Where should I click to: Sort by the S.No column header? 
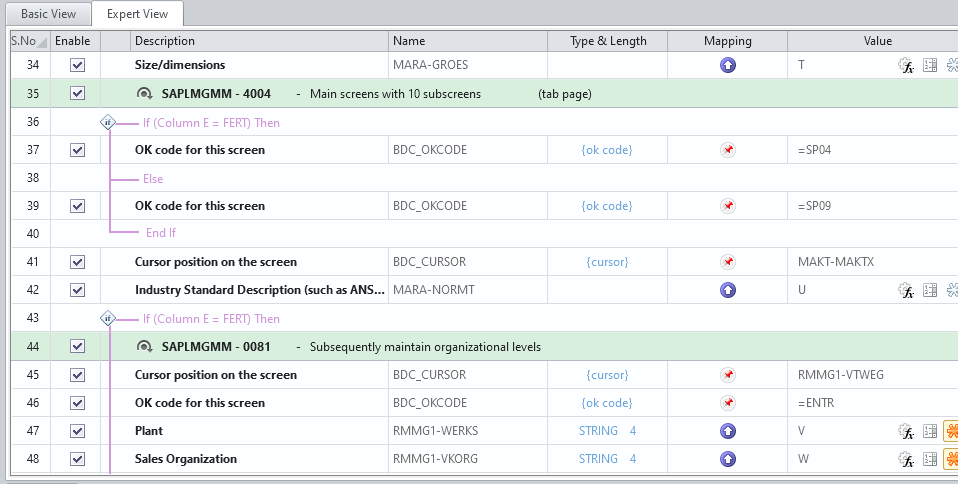(x=28, y=41)
